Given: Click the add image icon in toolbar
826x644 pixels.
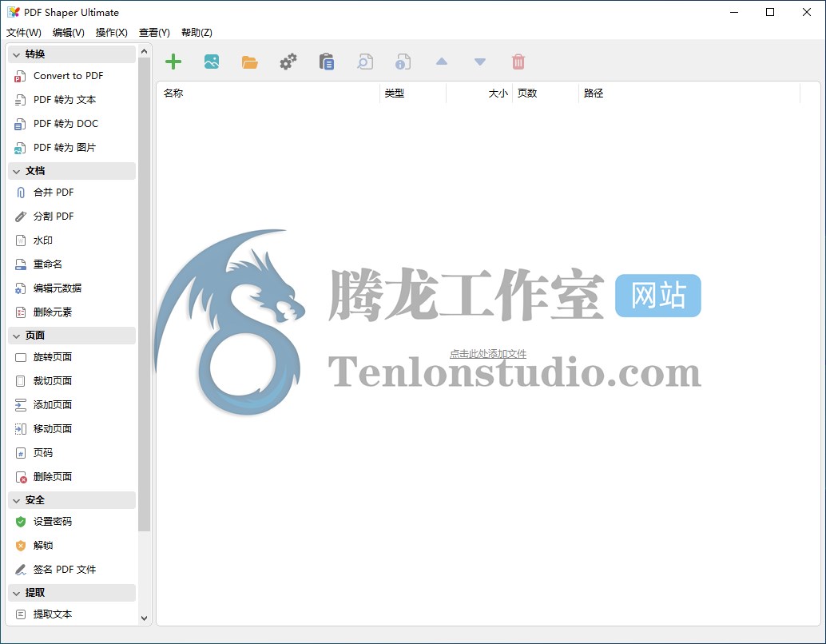Looking at the screenshot, I should [212, 62].
